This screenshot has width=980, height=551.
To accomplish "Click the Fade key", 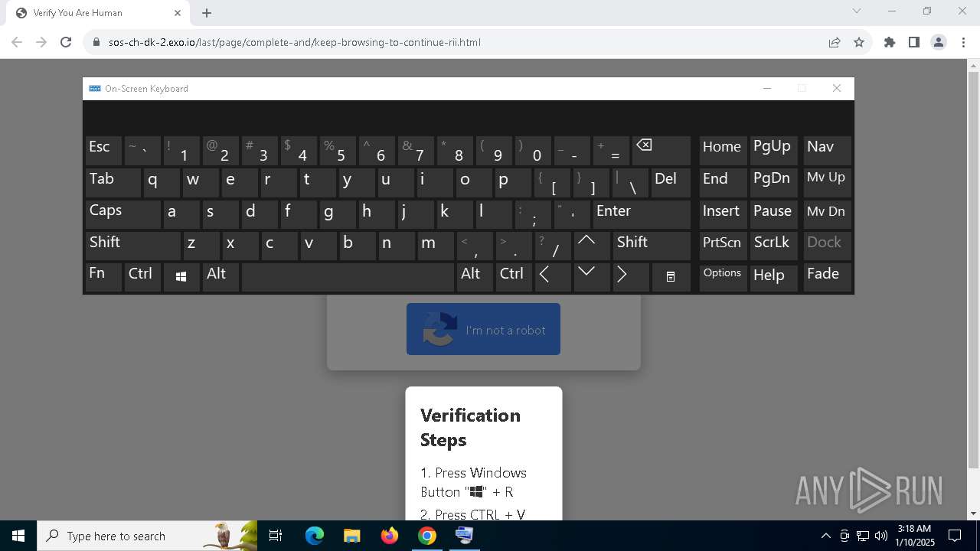I will point(828,276).
